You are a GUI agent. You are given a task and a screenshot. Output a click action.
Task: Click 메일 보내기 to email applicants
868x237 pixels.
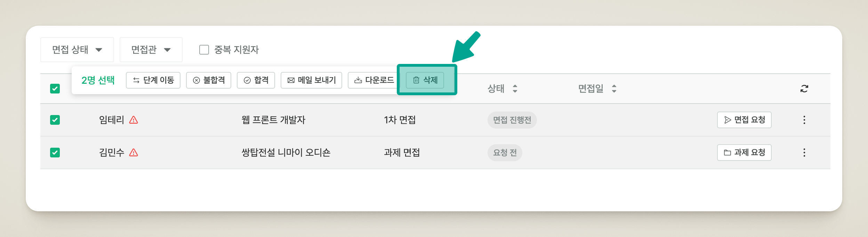[311, 80]
